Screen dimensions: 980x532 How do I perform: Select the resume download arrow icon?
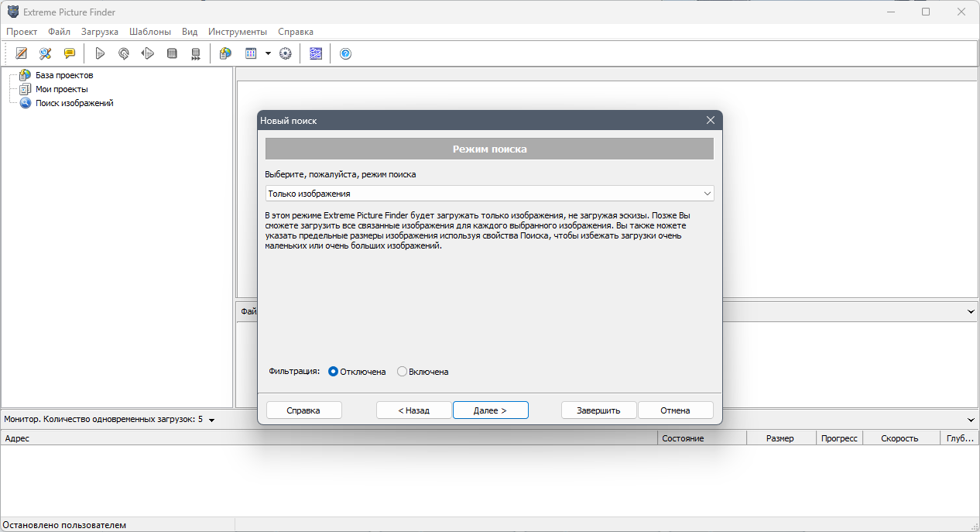click(147, 53)
